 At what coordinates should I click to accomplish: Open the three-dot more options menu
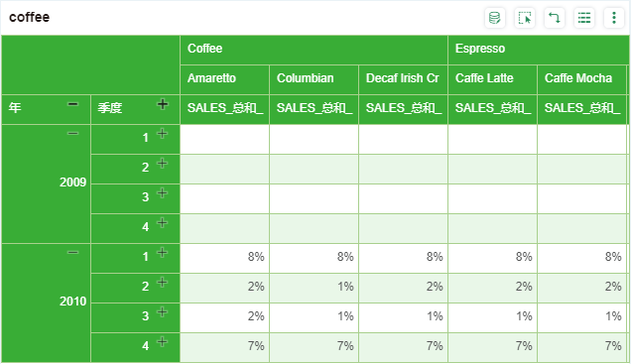[614, 18]
